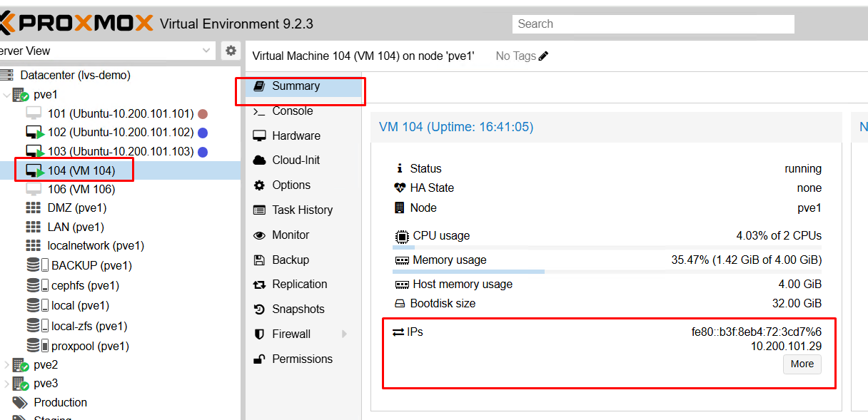868x420 pixels.
Task: Expand the pve3 node
Action: [x=6, y=383]
